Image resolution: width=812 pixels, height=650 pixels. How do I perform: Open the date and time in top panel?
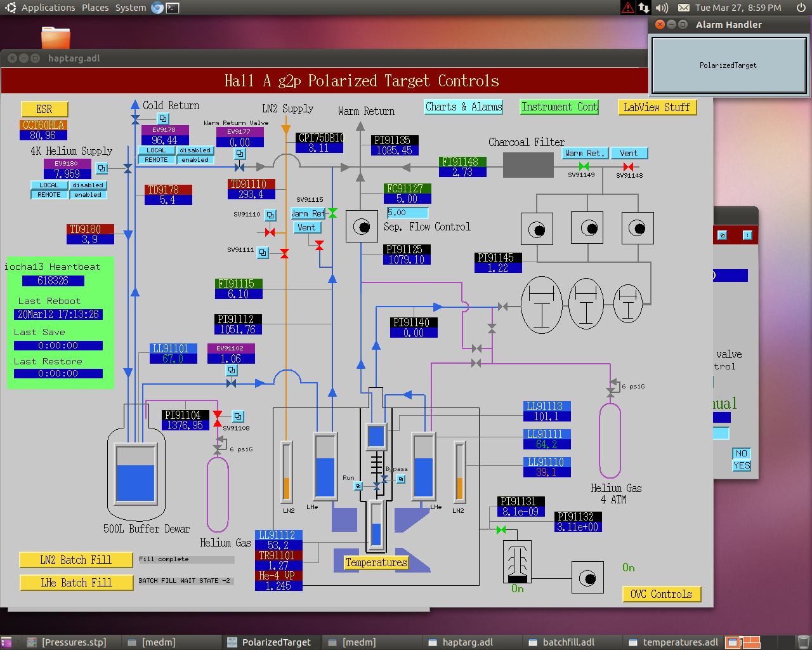(x=738, y=8)
